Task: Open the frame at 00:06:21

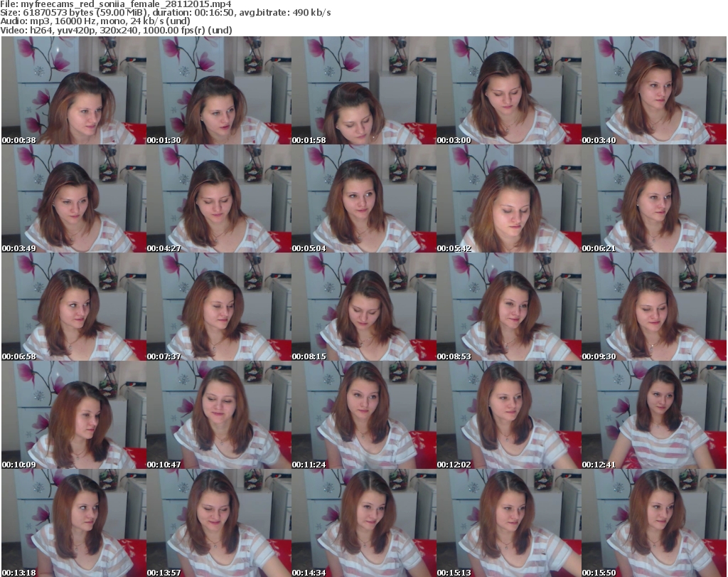Action: click(x=654, y=198)
